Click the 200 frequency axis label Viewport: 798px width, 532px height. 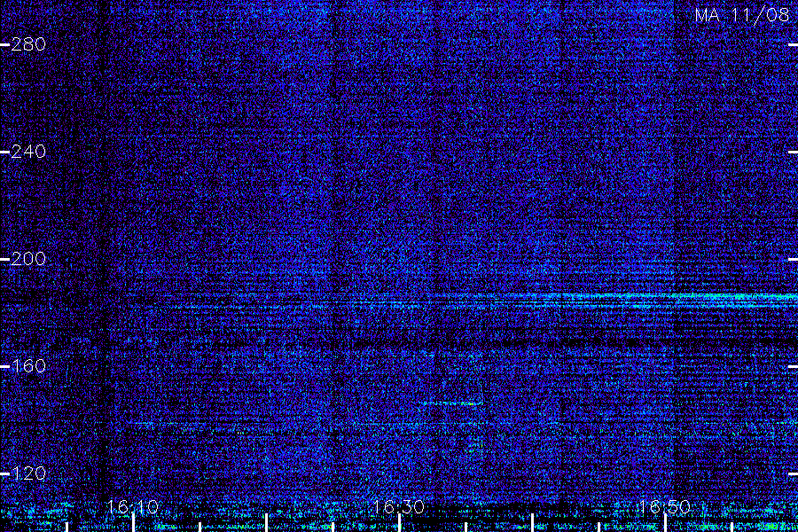[x=28, y=259]
